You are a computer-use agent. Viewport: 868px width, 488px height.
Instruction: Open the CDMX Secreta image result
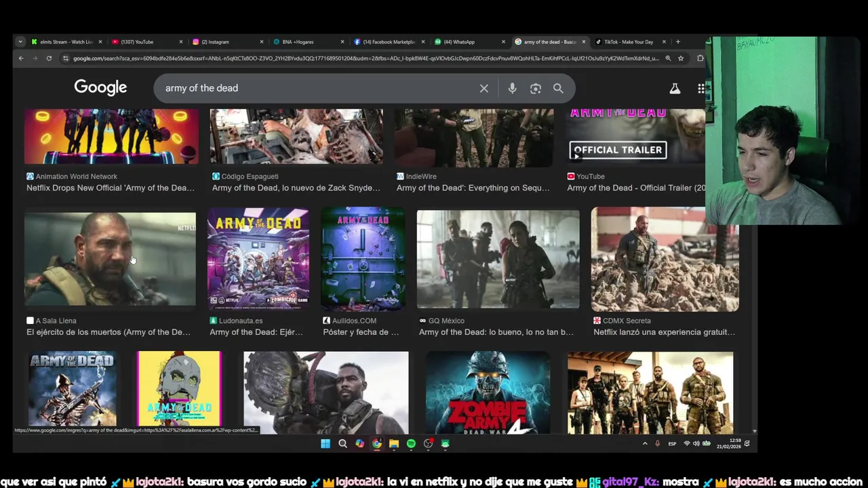pyautogui.click(x=665, y=259)
